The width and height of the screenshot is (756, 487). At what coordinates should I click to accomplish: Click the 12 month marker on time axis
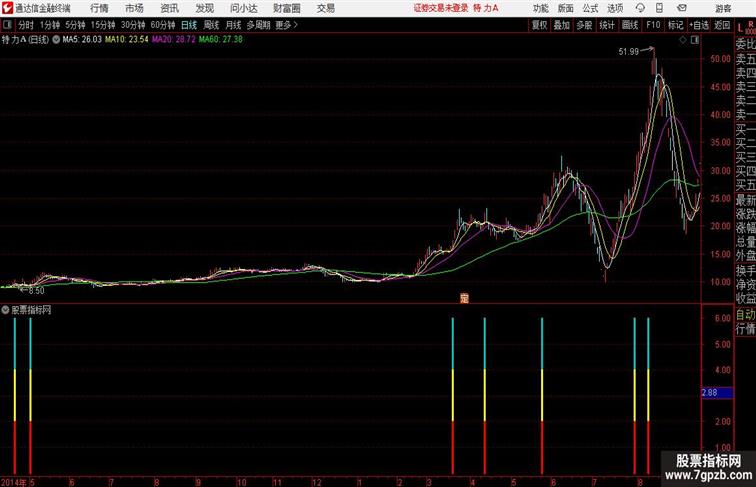pyautogui.click(x=316, y=482)
